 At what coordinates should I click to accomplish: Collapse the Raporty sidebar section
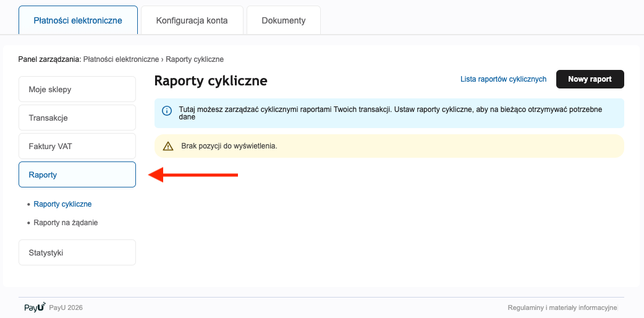coord(77,174)
